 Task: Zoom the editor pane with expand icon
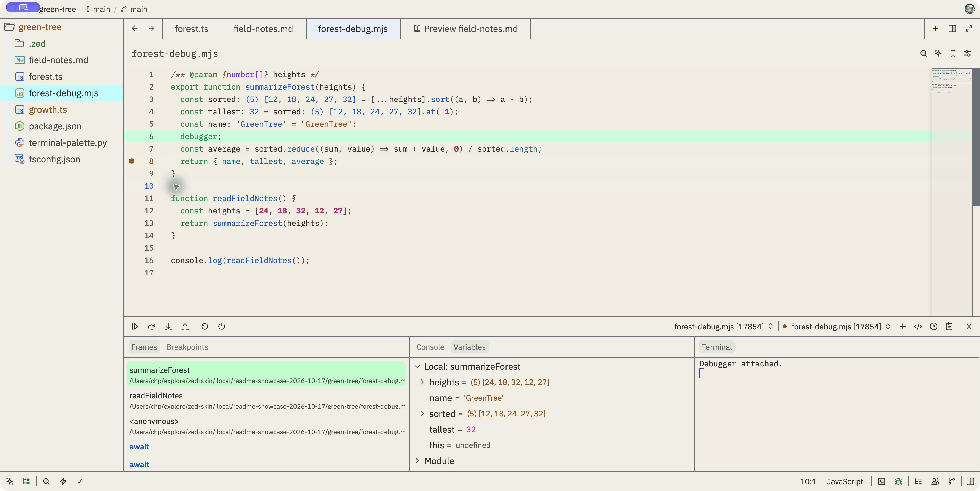(x=969, y=29)
